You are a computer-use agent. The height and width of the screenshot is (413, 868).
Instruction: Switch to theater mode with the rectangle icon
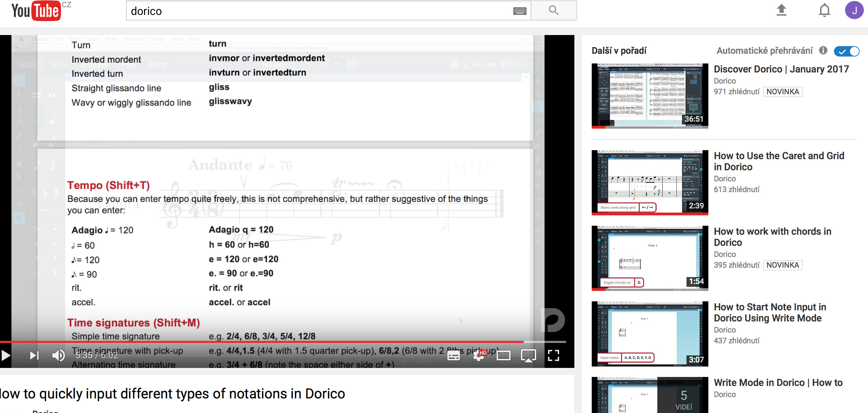tap(503, 355)
